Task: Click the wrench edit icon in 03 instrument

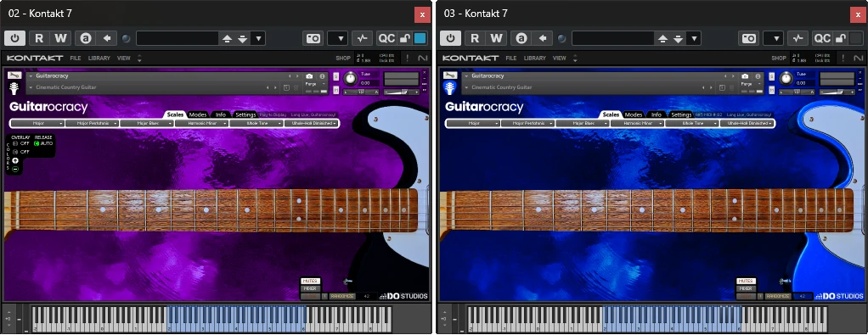Action: (x=450, y=75)
